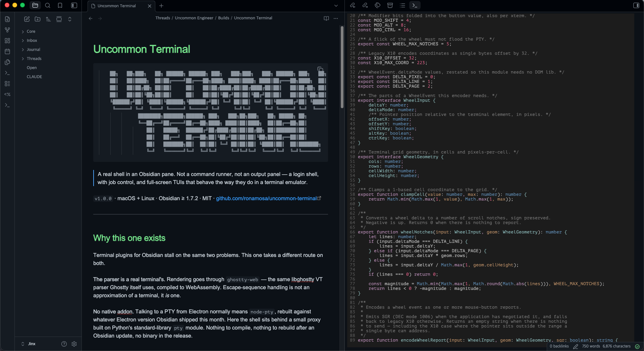Click the Why this one exists heading

coord(129,238)
